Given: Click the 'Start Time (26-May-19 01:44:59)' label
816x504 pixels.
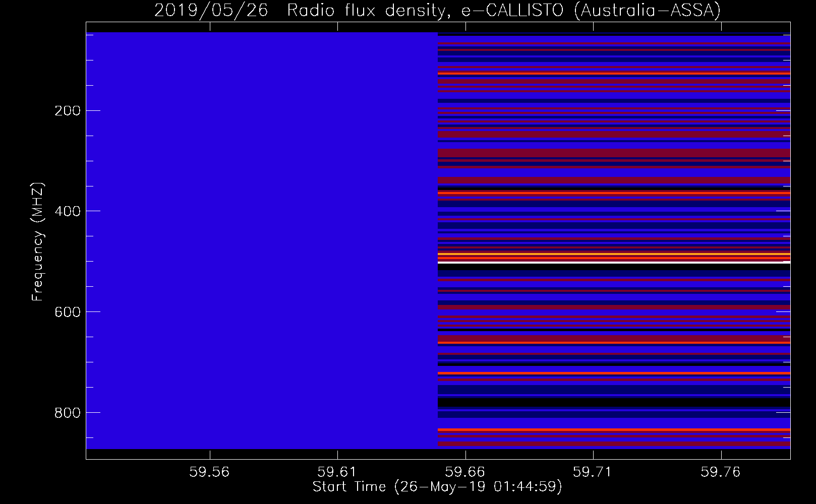Looking at the screenshot, I should pos(437,487).
